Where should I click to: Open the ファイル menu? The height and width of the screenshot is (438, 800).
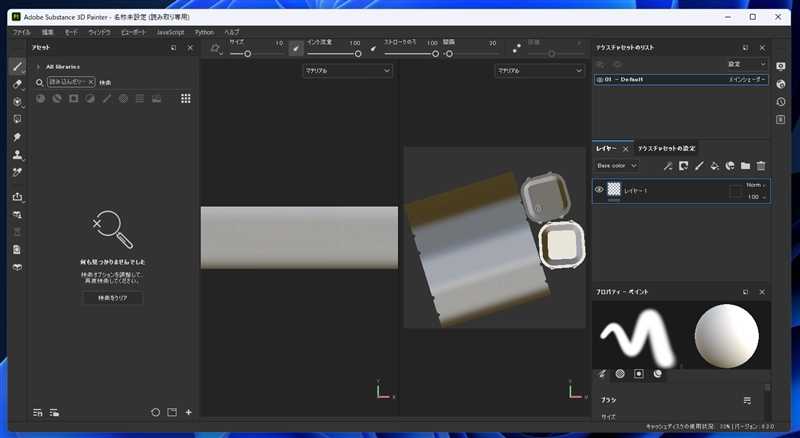21,33
